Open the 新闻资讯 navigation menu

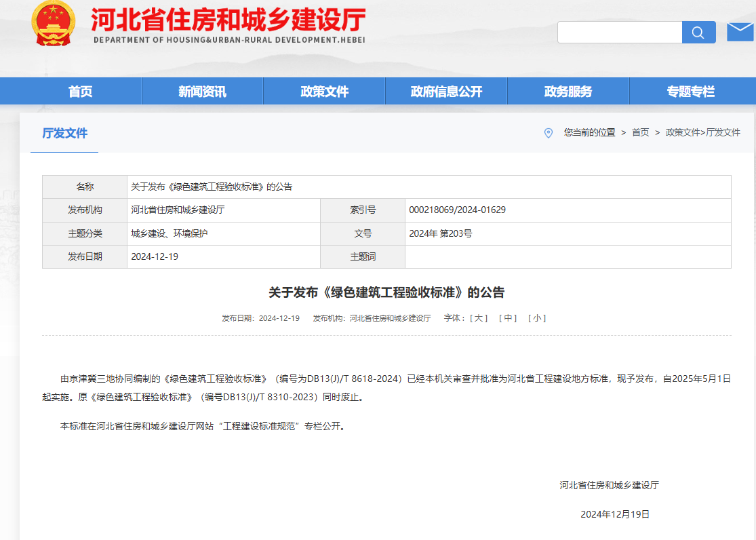pyautogui.click(x=202, y=92)
